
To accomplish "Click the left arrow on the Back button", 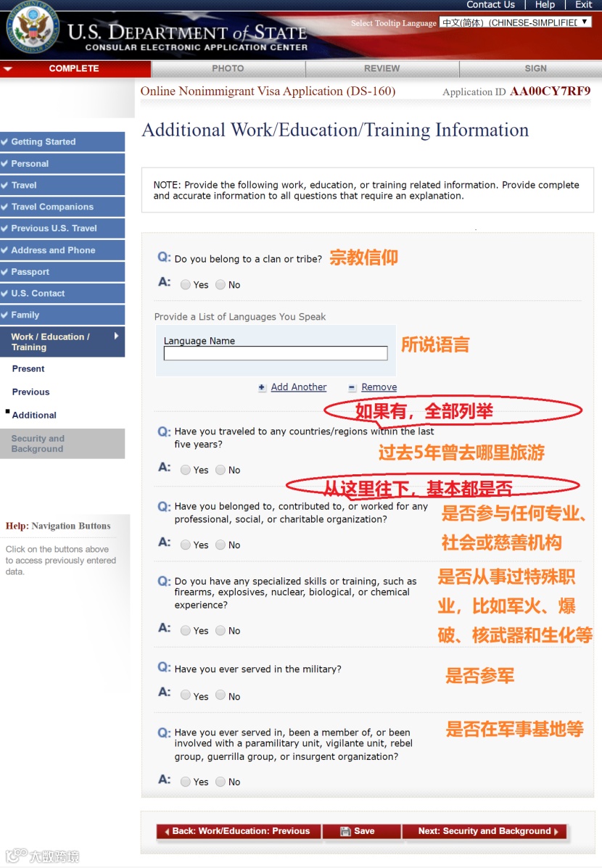I will [x=167, y=832].
